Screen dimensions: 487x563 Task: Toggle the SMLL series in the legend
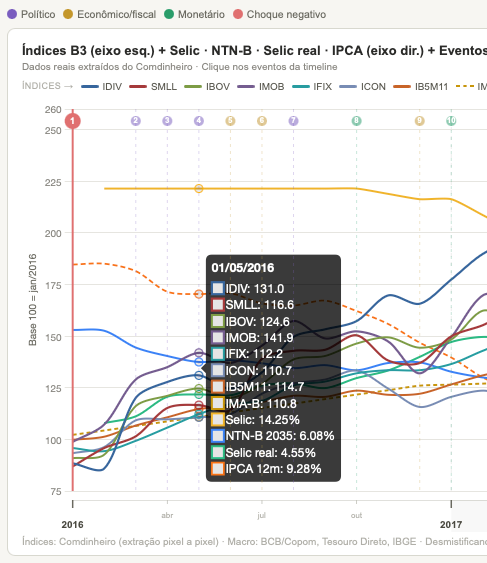click(x=153, y=87)
